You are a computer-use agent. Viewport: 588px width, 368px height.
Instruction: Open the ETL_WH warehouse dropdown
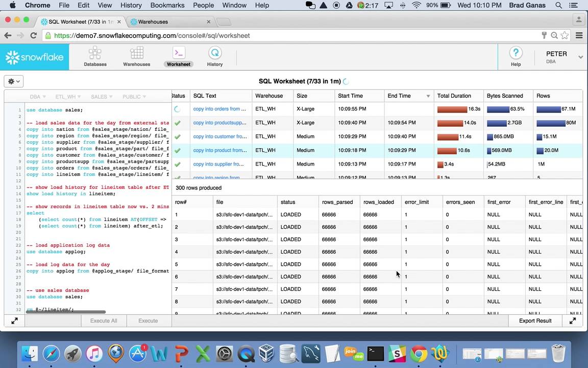pyautogui.click(x=68, y=97)
